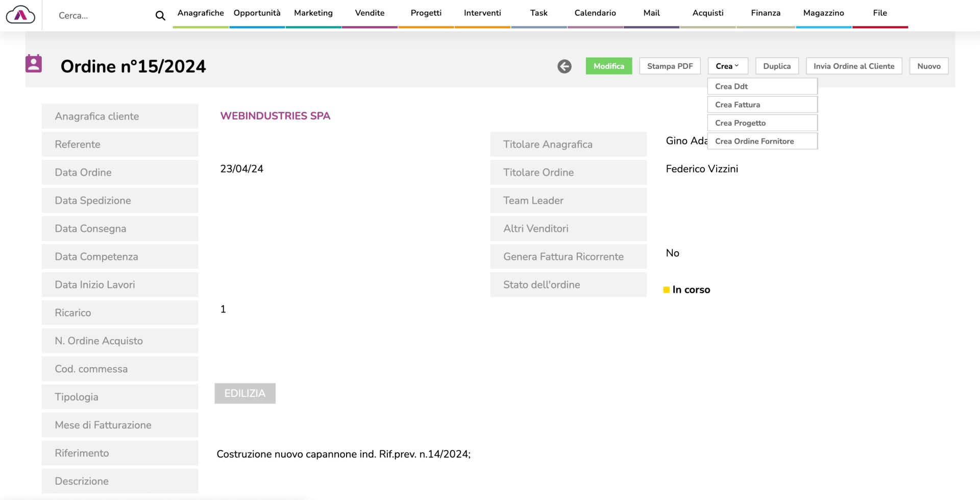980x500 pixels.
Task: Expand the Crea dropdown button
Action: click(x=727, y=66)
